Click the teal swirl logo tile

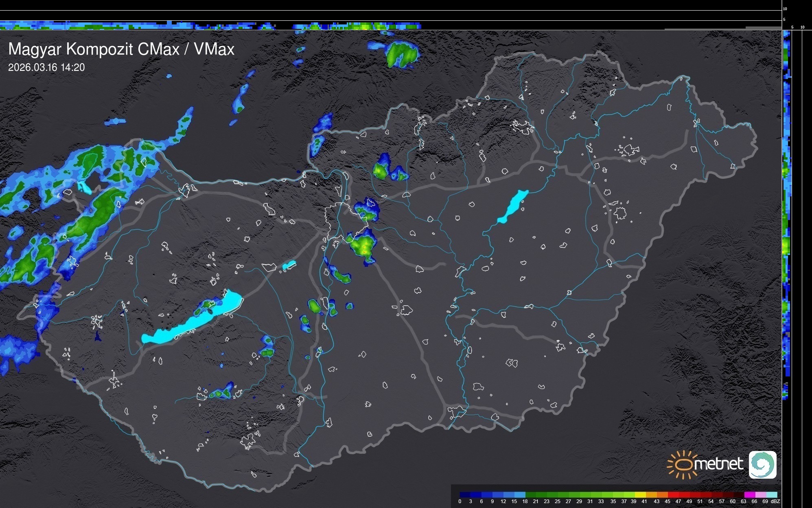click(762, 465)
